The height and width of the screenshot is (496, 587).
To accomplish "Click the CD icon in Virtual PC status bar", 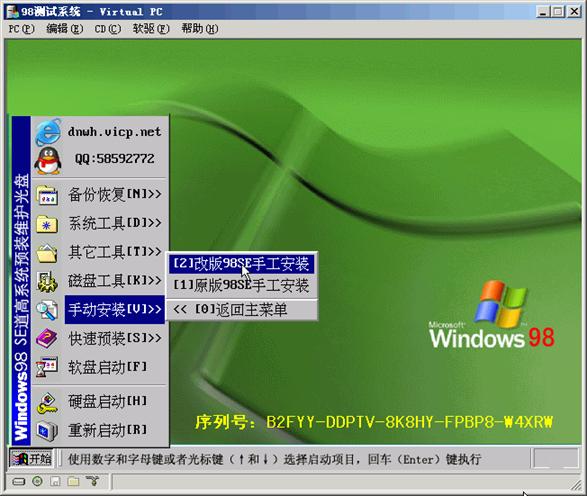I will coord(37,481).
